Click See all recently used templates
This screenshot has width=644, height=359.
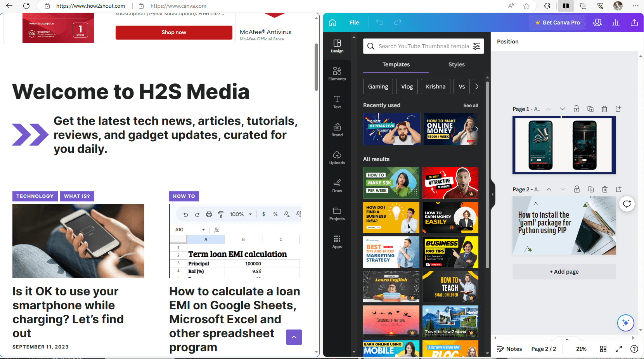[x=471, y=106]
